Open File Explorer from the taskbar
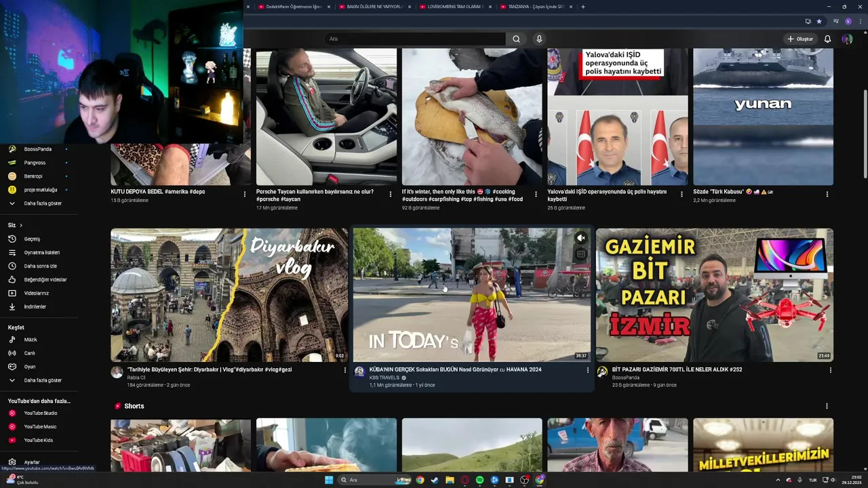This screenshot has width=868, height=488. pyautogui.click(x=450, y=480)
